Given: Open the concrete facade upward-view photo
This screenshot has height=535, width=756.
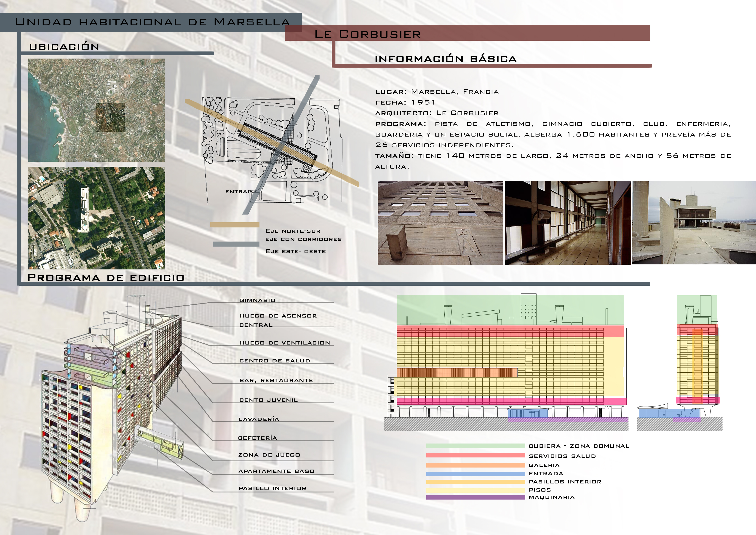Looking at the screenshot, I should [x=440, y=223].
